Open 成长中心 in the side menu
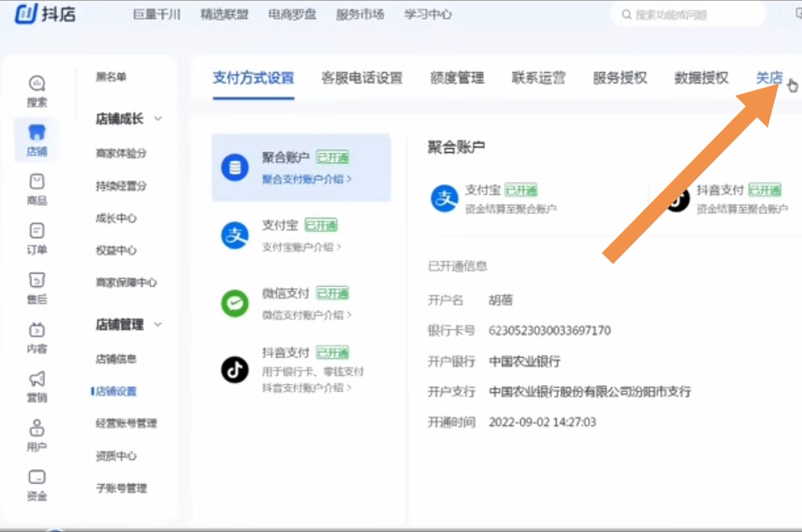Screen dimensions: 802x532 pyautogui.click(x=116, y=218)
